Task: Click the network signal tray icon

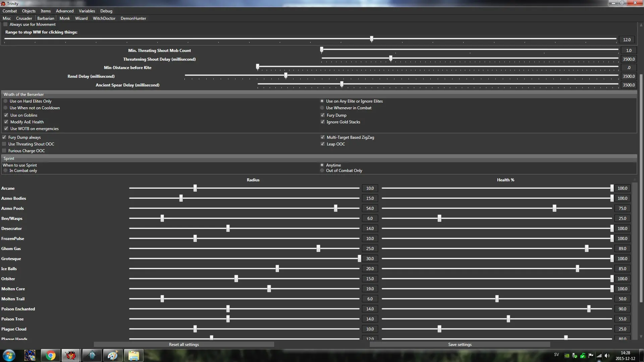Action: point(599,356)
